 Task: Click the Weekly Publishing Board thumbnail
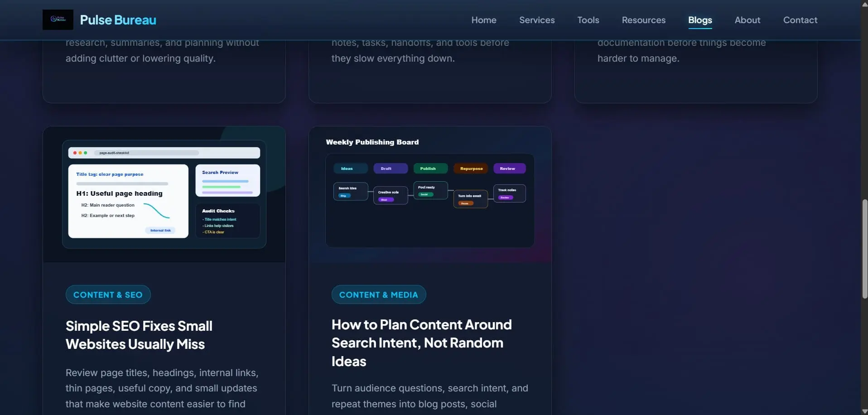point(430,194)
